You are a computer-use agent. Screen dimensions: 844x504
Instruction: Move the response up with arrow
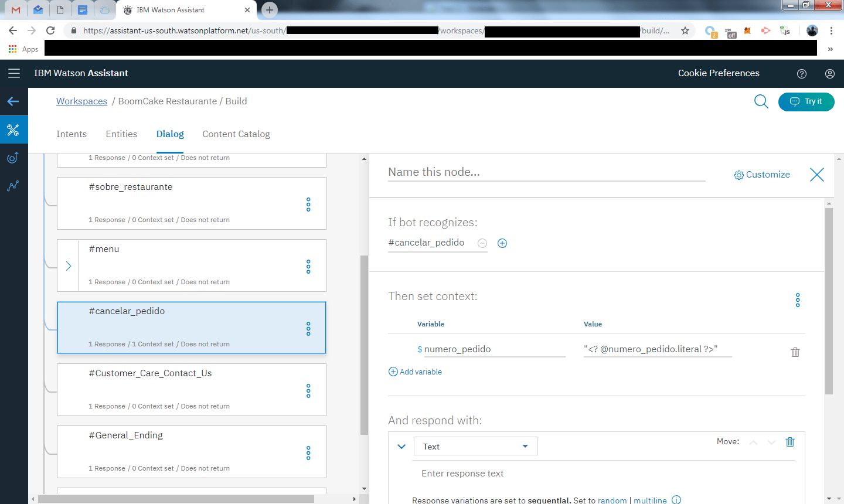754,442
